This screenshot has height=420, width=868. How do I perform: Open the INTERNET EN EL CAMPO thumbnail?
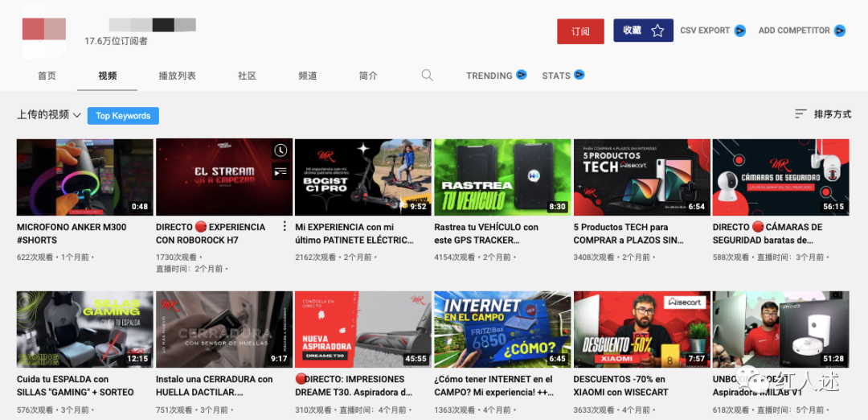pos(502,330)
